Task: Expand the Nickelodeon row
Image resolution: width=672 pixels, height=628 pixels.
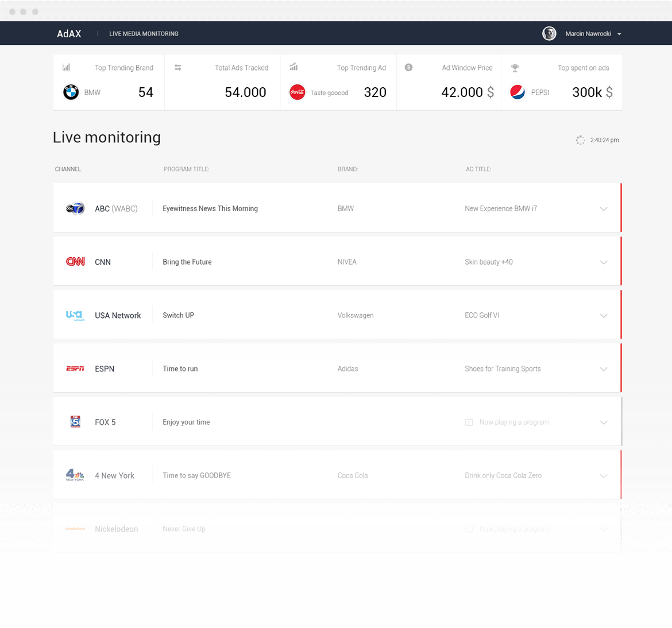Action: 604,529
